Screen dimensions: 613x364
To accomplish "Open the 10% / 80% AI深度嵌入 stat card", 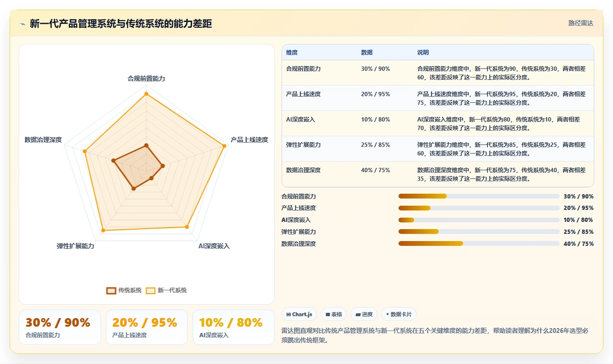I will point(234,327).
